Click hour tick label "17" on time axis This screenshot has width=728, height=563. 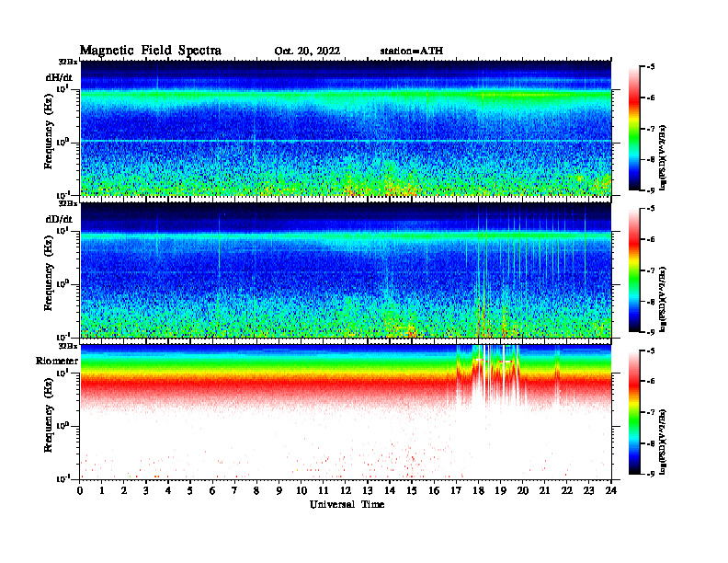point(456,491)
